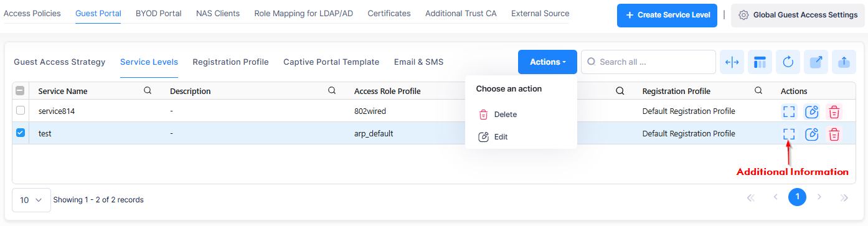Open additional information for test row
Screen dimensions: 868x226
pyautogui.click(x=789, y=134)
